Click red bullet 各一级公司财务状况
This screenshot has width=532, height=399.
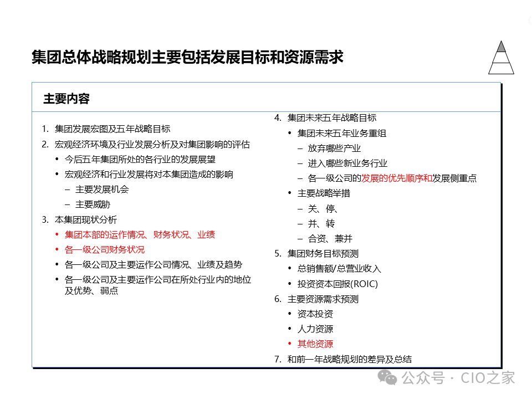coord(105,249)
